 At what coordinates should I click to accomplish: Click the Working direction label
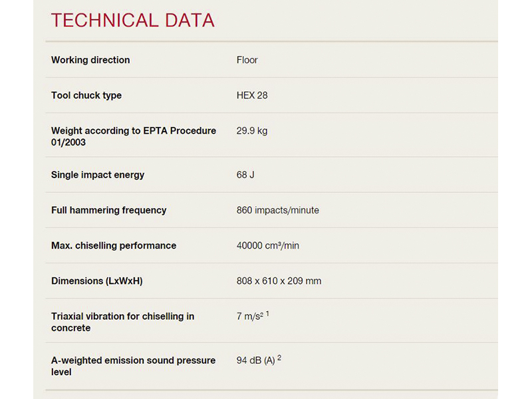[x=90, y=60]
